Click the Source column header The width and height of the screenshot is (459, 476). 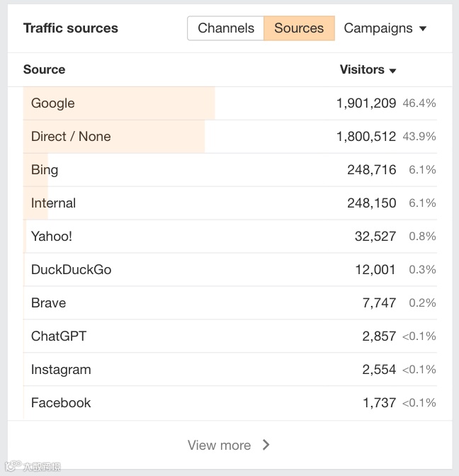click(44, 69)
